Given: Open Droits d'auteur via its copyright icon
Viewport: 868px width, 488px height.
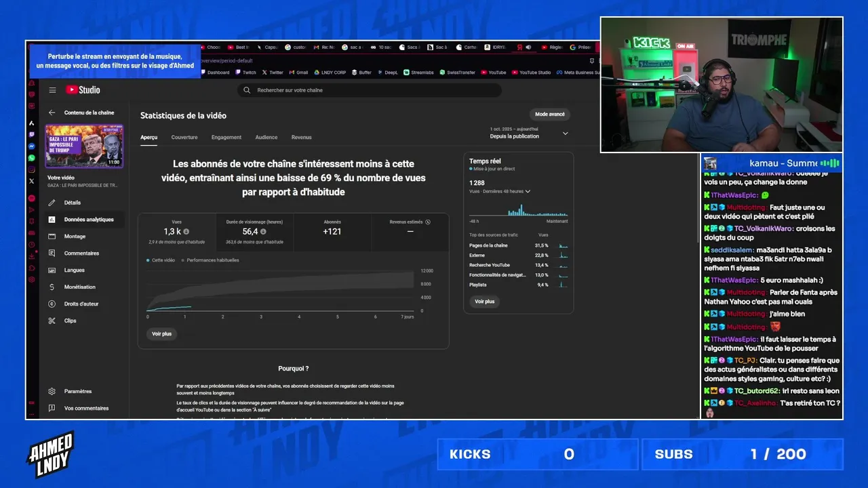Looking at the screenshot, I should [52, 304].
